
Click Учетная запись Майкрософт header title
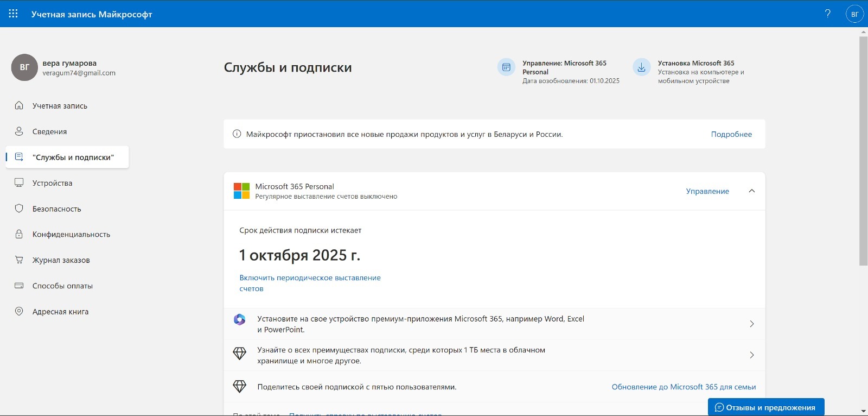92,14
